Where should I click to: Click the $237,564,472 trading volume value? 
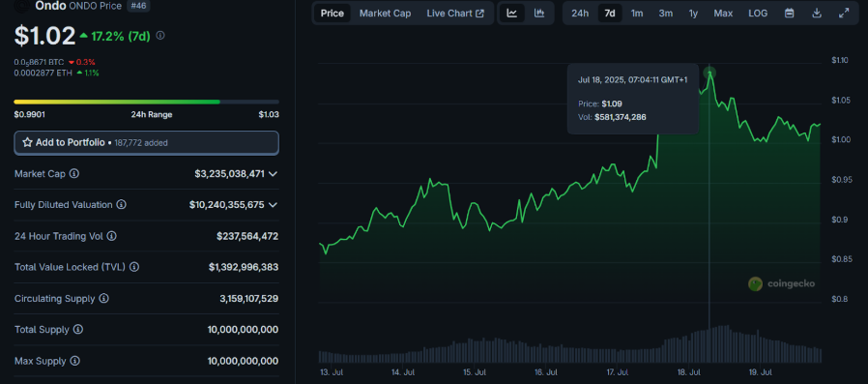point(247,236)
